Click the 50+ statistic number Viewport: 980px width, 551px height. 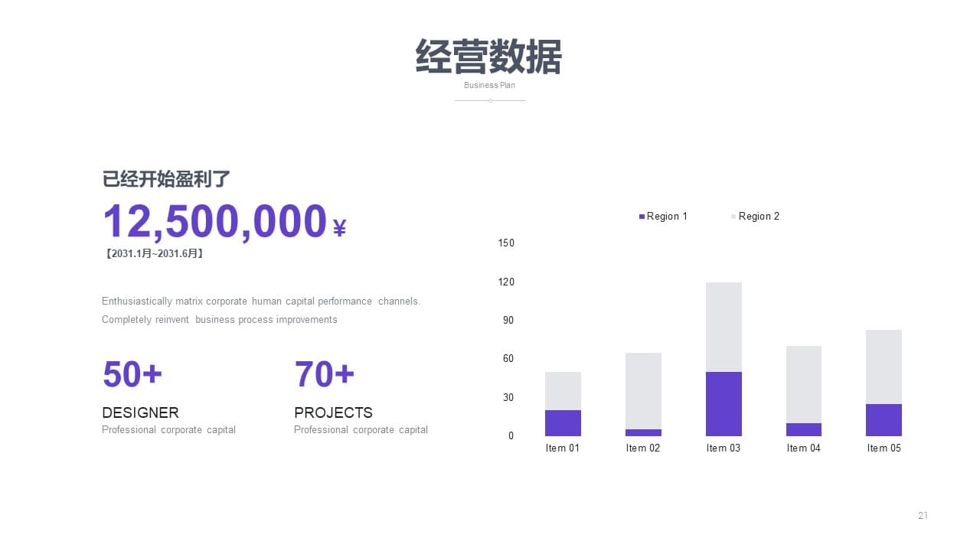132,374
